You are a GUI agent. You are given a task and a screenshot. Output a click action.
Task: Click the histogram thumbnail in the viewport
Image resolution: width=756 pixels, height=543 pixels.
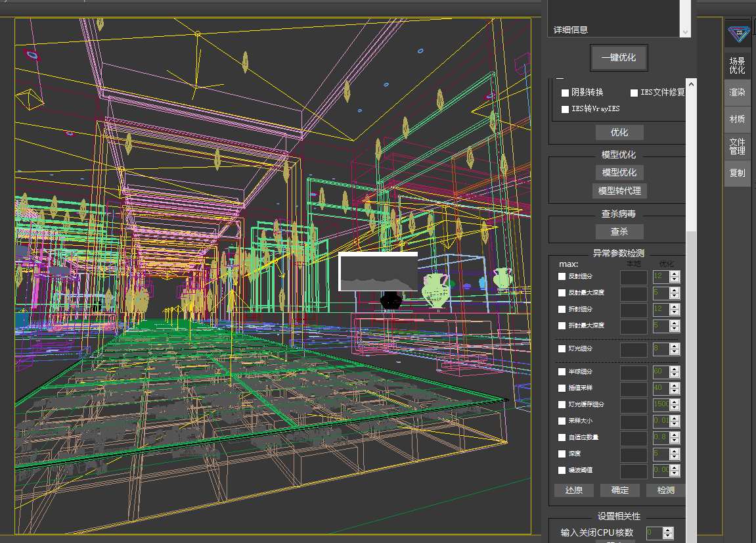pyautogui.click(x=378, y=271)
